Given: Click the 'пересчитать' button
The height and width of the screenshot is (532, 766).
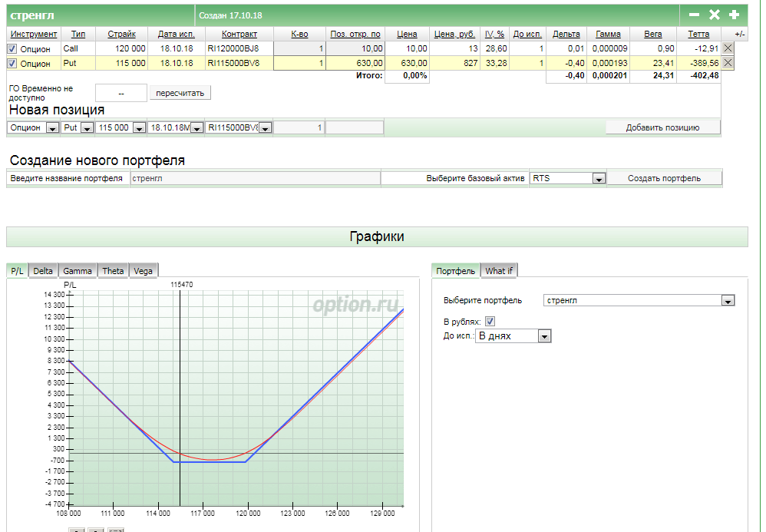Looking at the screenshot, I should [x=180, y=93].
